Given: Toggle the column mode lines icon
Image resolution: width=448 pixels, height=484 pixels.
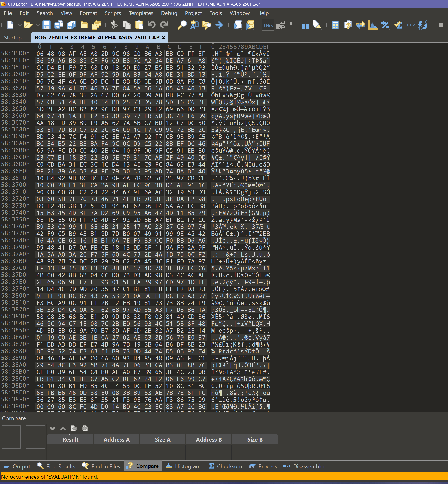Looking at the screenshot, I should click(305, 25).
